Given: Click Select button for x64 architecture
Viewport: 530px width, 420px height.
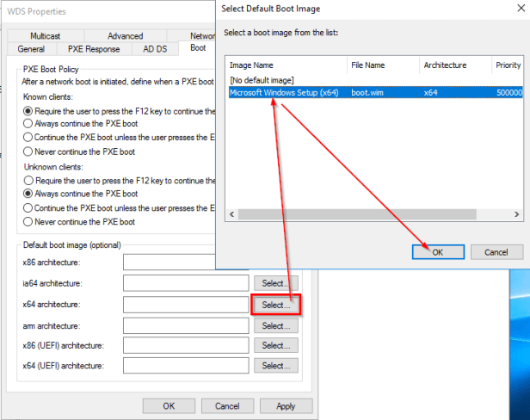Looking at the screenshot, I should 275,305.
